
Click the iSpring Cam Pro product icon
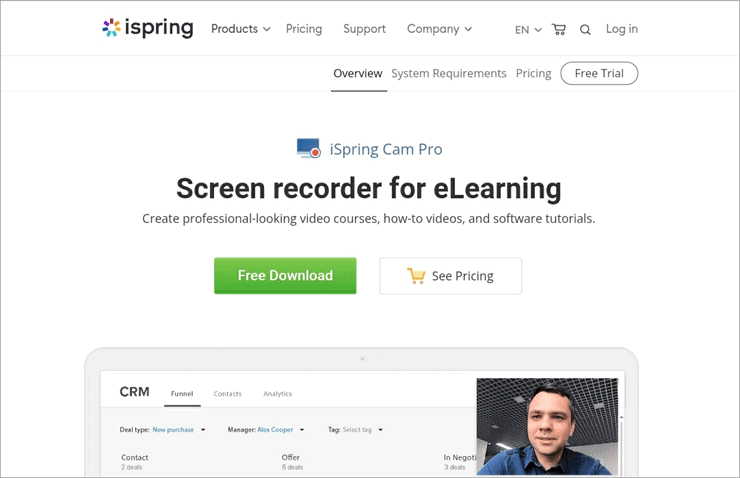pyautogui.click(x=308, y=149)
